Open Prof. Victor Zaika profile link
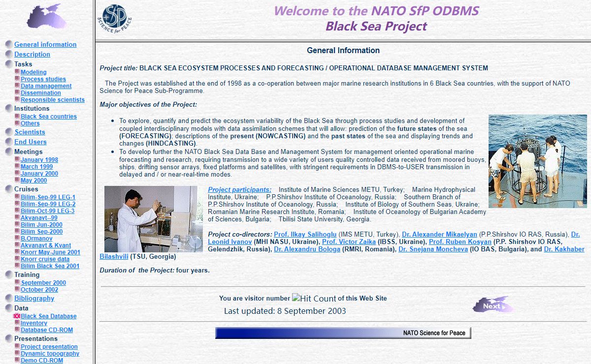Viewport: 591px width, 364px height. (x=349, y=242)
